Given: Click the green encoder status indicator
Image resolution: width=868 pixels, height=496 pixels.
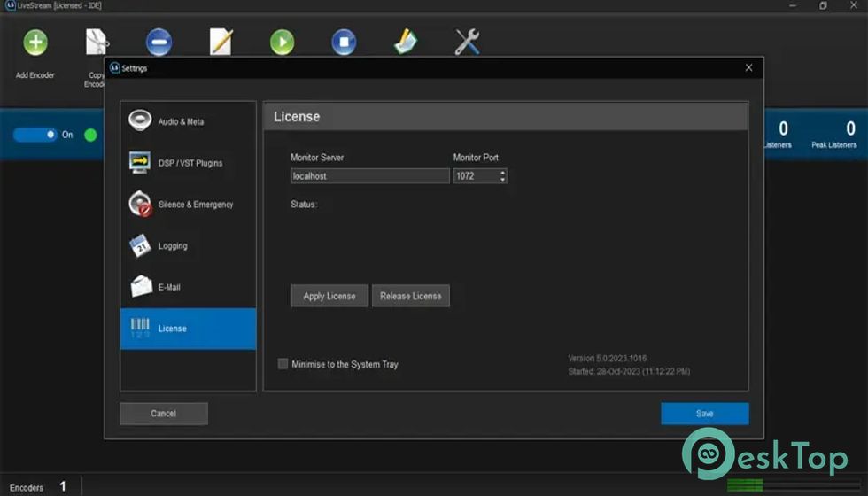Looking at the screenshot, I should (x=90, y=135).
